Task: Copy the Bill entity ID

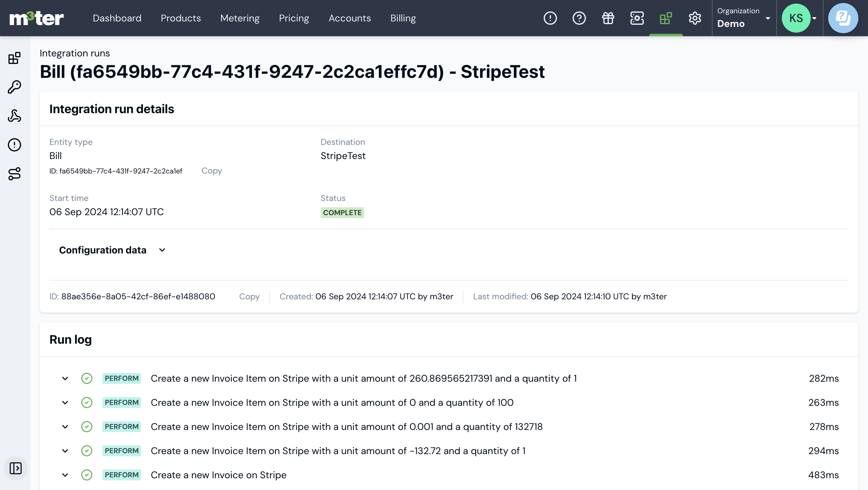Action: click(212, 171)
